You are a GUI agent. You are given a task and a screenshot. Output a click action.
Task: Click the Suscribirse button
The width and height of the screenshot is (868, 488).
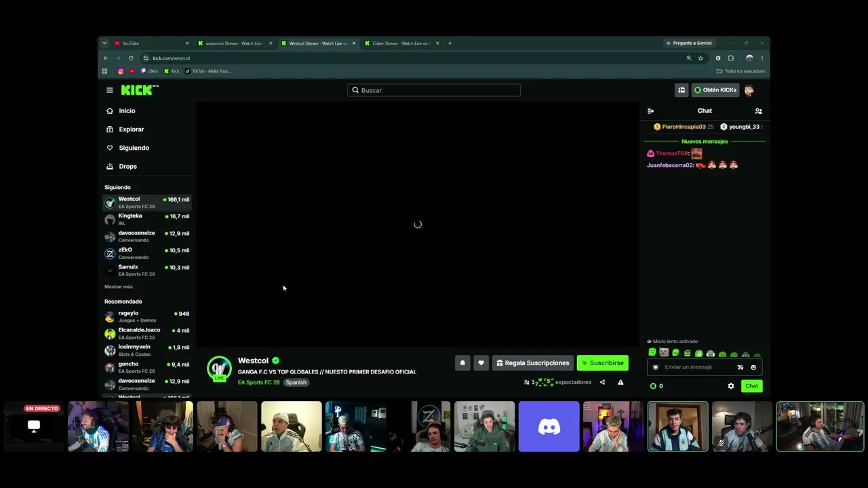click(x=602, y=363)
